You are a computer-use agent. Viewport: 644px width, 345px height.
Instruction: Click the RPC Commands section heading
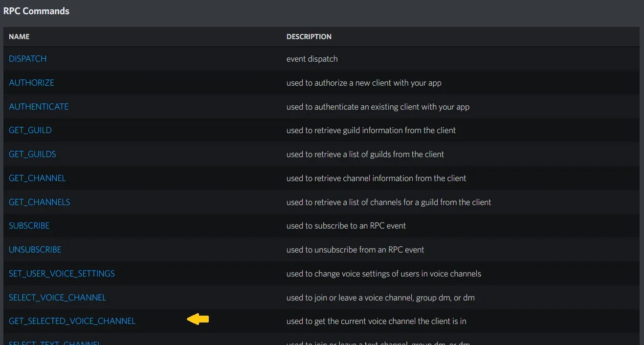(36, 11)
